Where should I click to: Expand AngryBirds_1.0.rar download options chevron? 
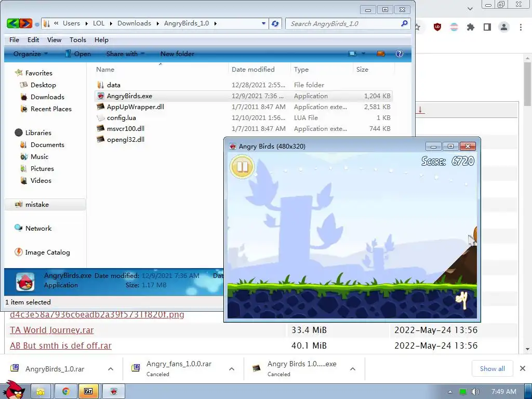pyautogui.click(x=111, y=369)
